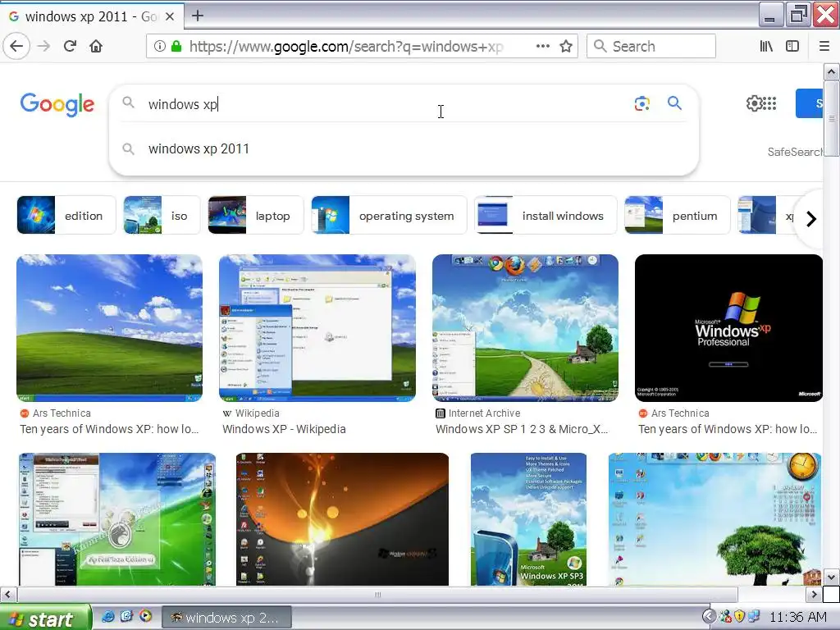Click the security shield tray icon
Image resolution: width=840 pixels, height=630 pixels.
[x=739, y=617]
